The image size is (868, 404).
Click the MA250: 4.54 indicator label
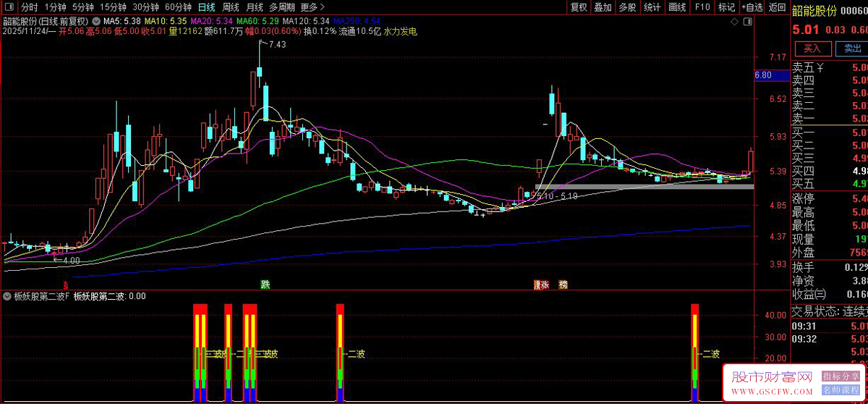[x=357, y=22]
